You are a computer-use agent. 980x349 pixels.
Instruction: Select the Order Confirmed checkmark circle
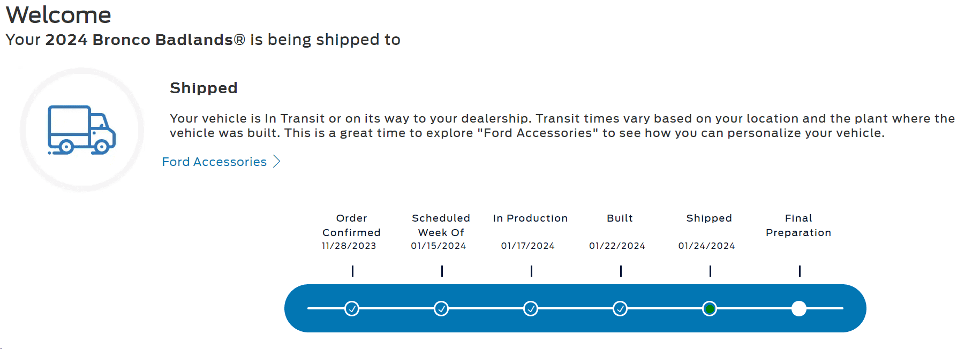pos(352,309)
